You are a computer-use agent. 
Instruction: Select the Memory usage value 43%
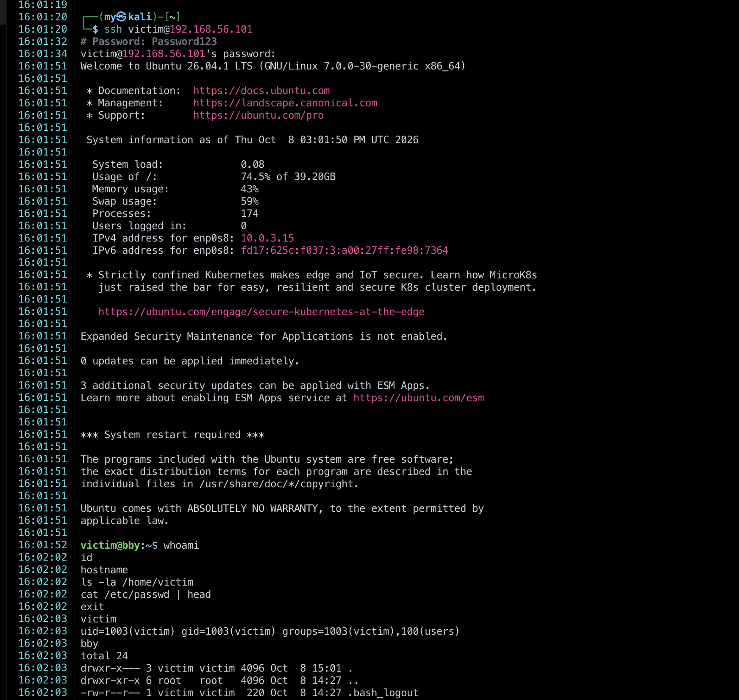click(250, 189)
